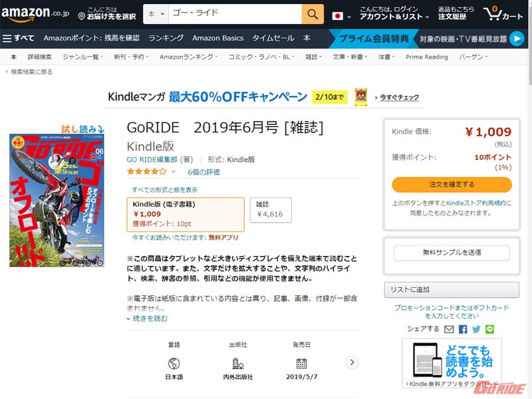
Task: Expand the バーゲン submenu
Action: [x=473, y=57]
